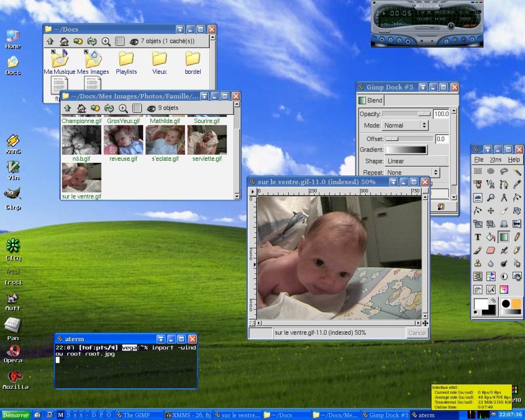Select the Bucket Fill tool

491,237
